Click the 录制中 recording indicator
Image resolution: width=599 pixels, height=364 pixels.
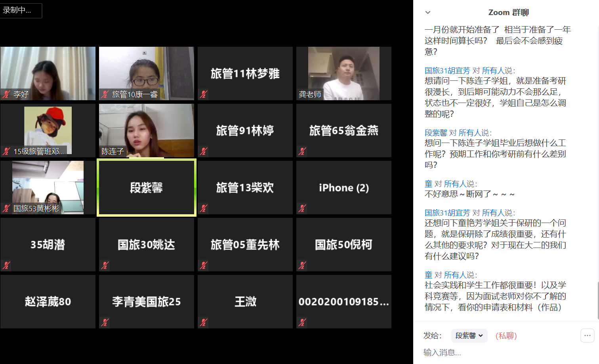21,10
